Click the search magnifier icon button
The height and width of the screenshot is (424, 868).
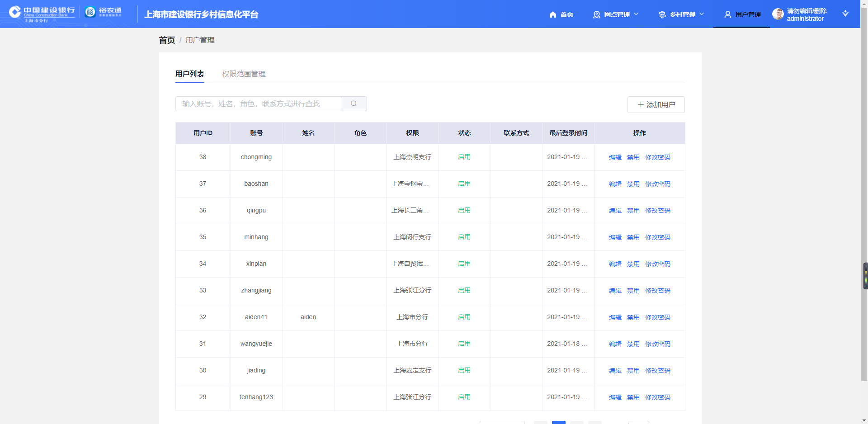[354, 104]
